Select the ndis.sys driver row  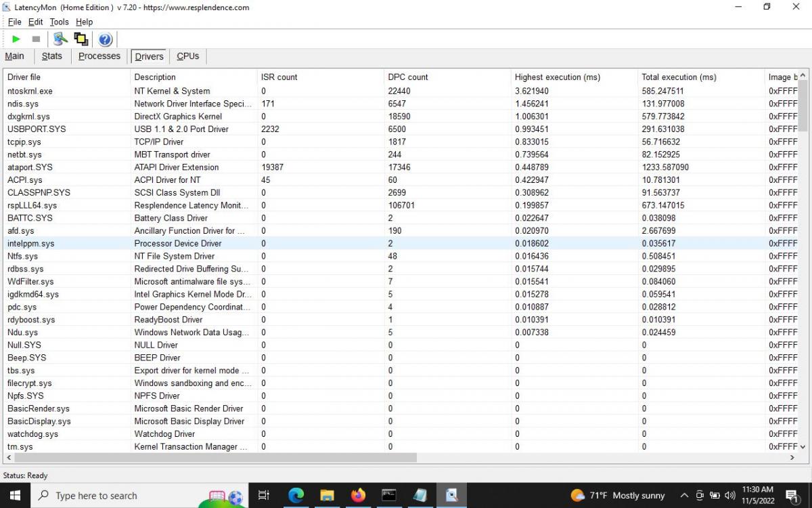[401, 104]
